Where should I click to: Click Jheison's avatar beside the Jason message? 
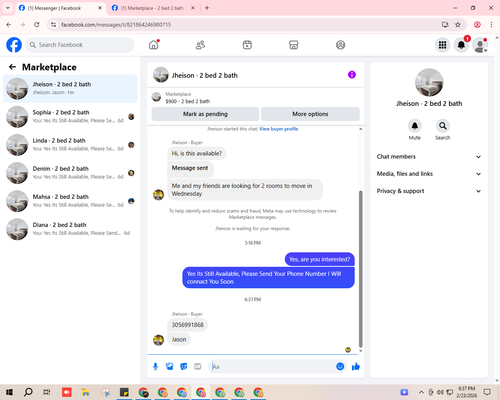tap(158, 340)
